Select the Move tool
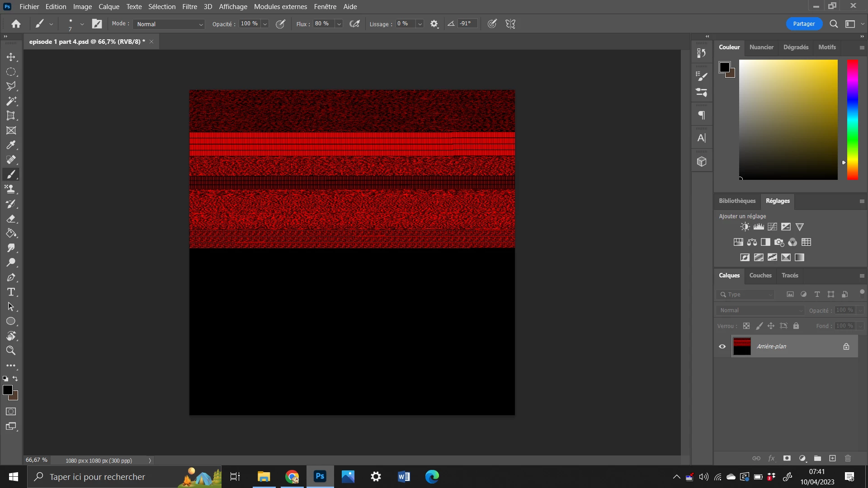Viewport: 868px width, 488px height. tap(11, 57)
